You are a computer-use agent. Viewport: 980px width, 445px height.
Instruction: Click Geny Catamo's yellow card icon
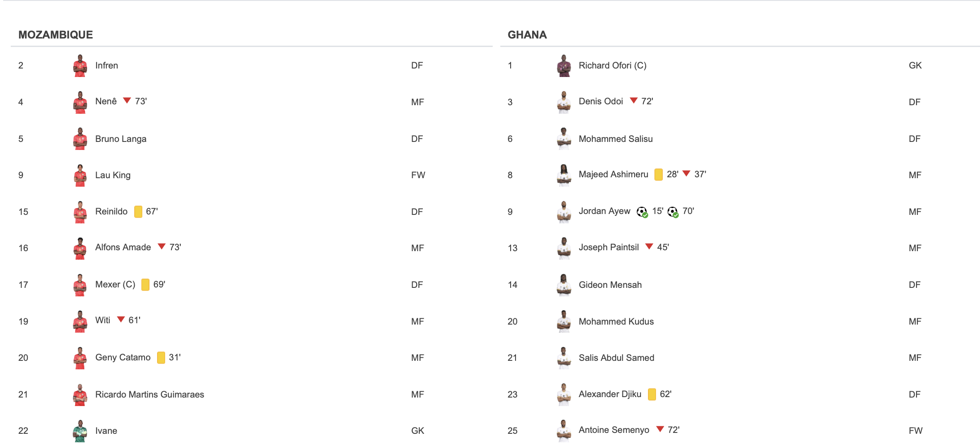tap(161, 358)
